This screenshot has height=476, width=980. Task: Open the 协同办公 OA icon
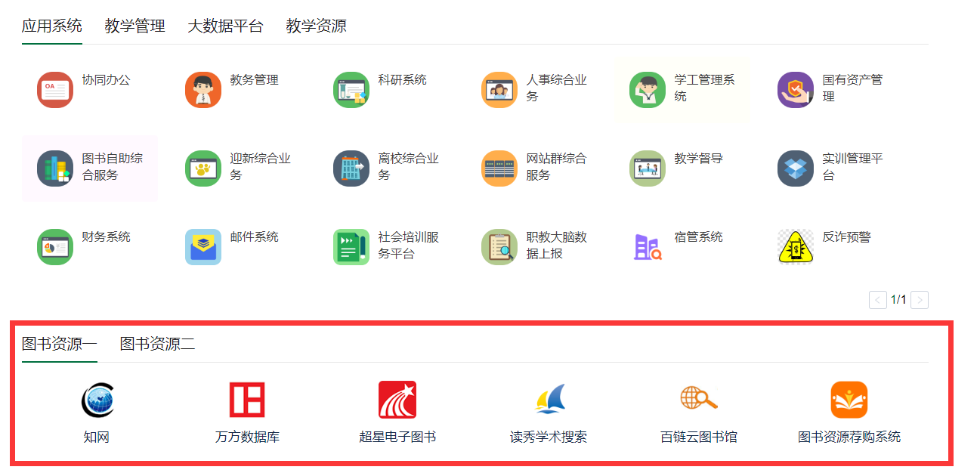tap(55, 90)
